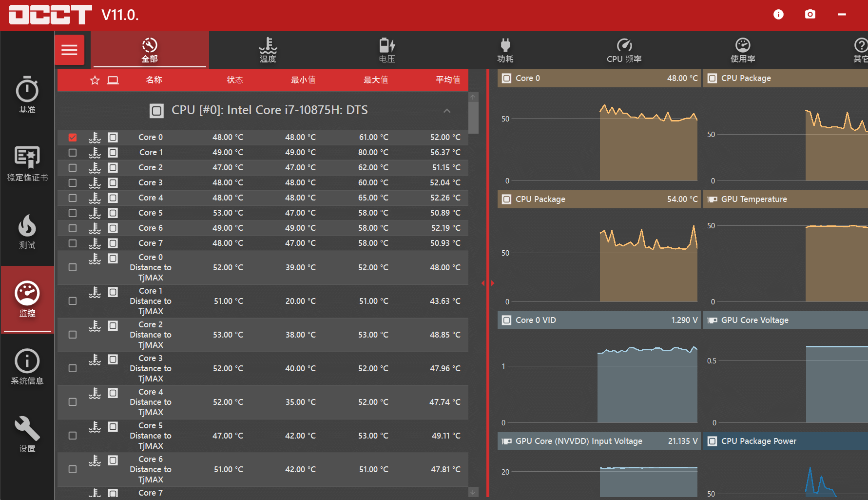Click the screenshot camera icon
The height and width of the screenshot is (500, 868).
pyautogui.click(x=810, y=15)
